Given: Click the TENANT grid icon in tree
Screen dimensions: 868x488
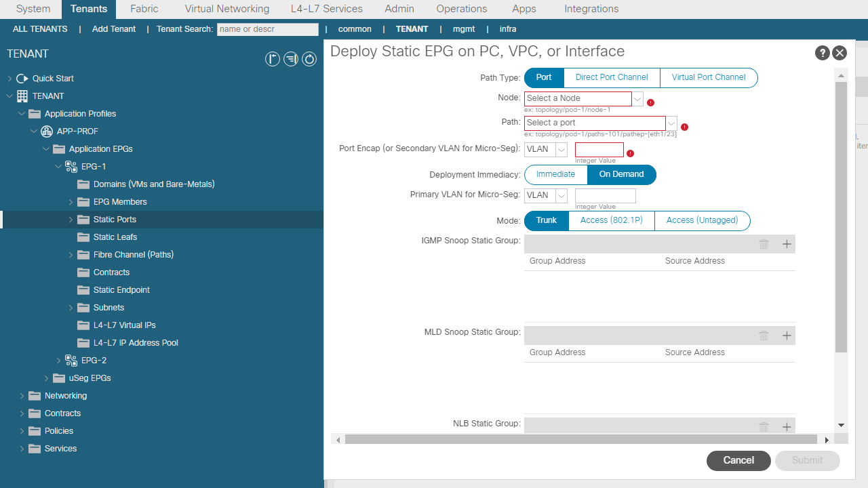Looking at the screenshot, I should click(22, 96).
